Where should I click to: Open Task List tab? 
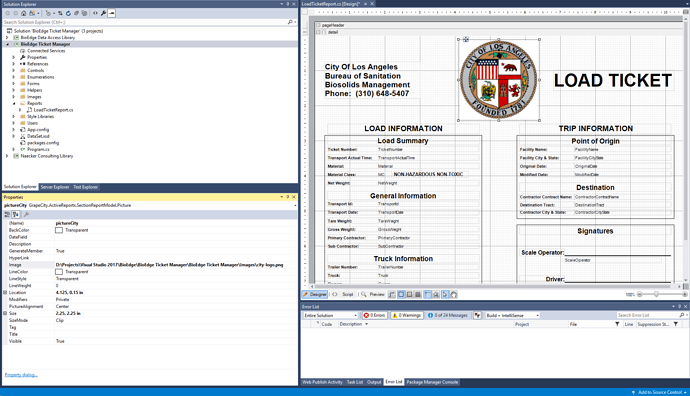click(355, 382)
